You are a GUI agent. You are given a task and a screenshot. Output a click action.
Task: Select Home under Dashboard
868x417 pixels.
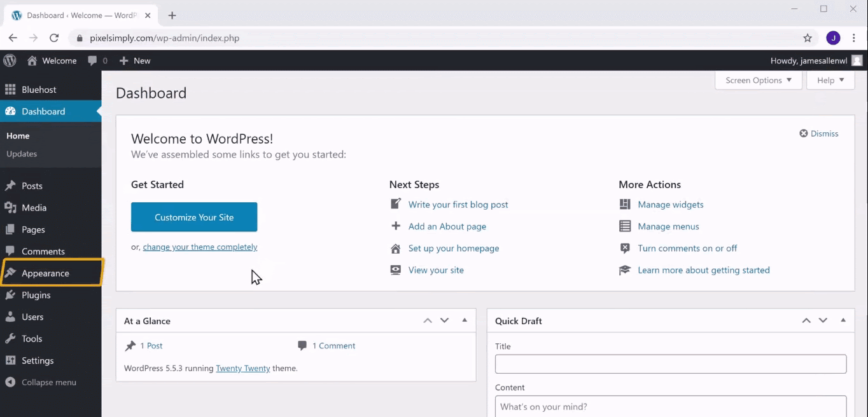[x=18, y=135]
